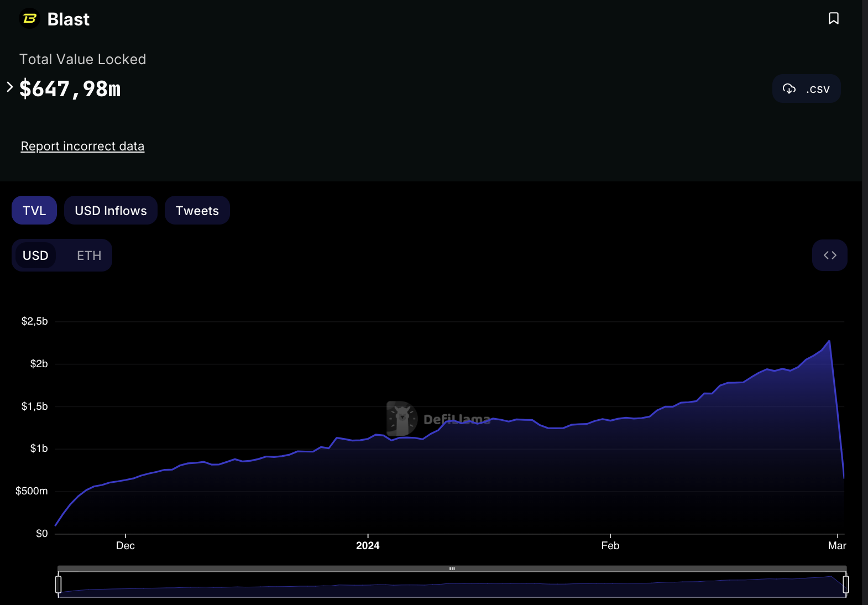868x605 pixels.
Task: Click the Total Value Locked label
Action: [83, 59]
